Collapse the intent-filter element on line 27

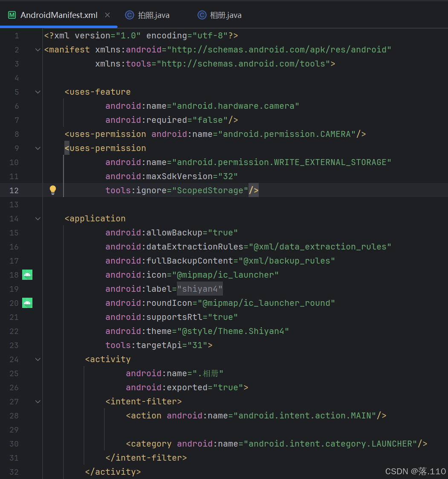point(38,401)
